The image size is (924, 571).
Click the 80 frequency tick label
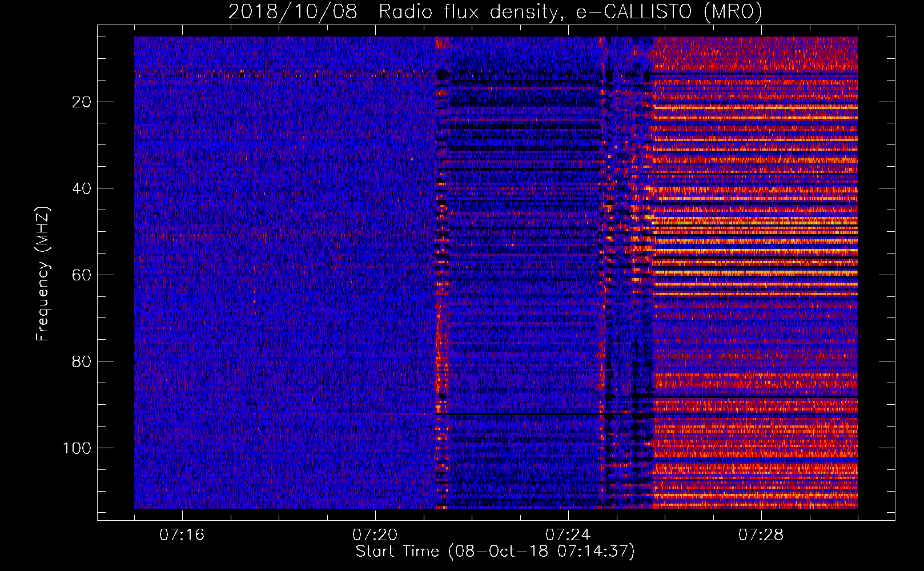click(82, 361)
